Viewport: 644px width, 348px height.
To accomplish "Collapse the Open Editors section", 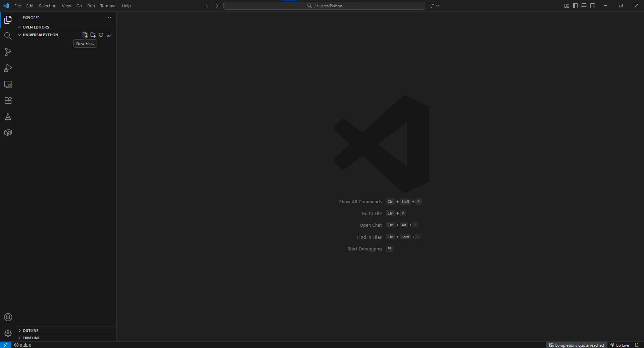I will (x=36, y=27).
